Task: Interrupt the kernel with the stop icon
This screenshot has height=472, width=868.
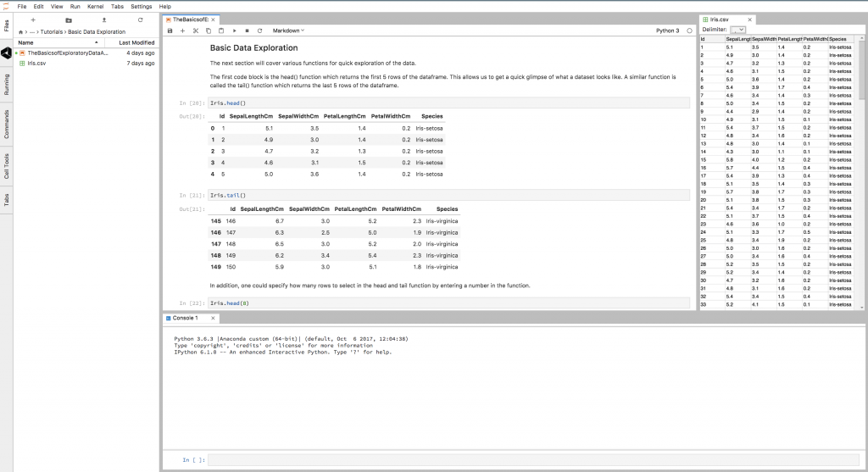Action: click(247, 31)
